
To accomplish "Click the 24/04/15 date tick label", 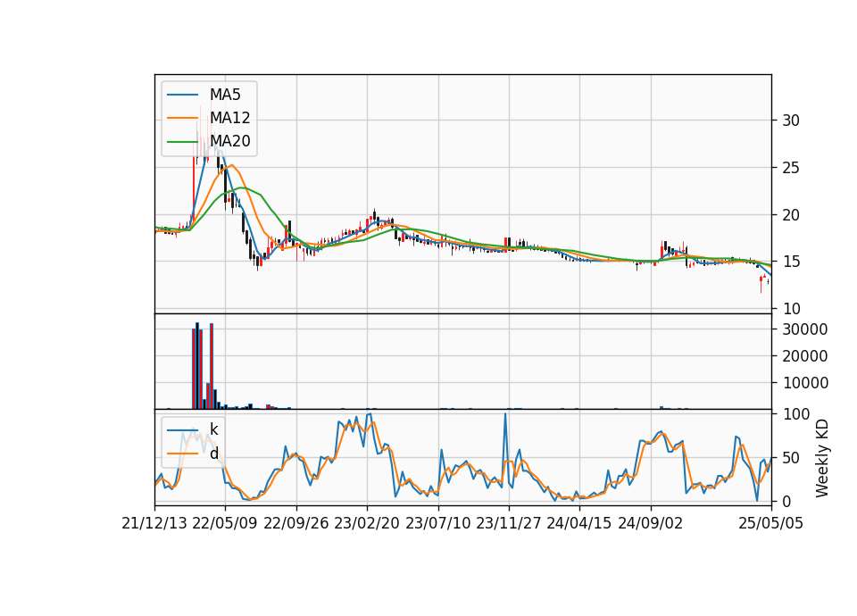I will click(x=579, y=523).
